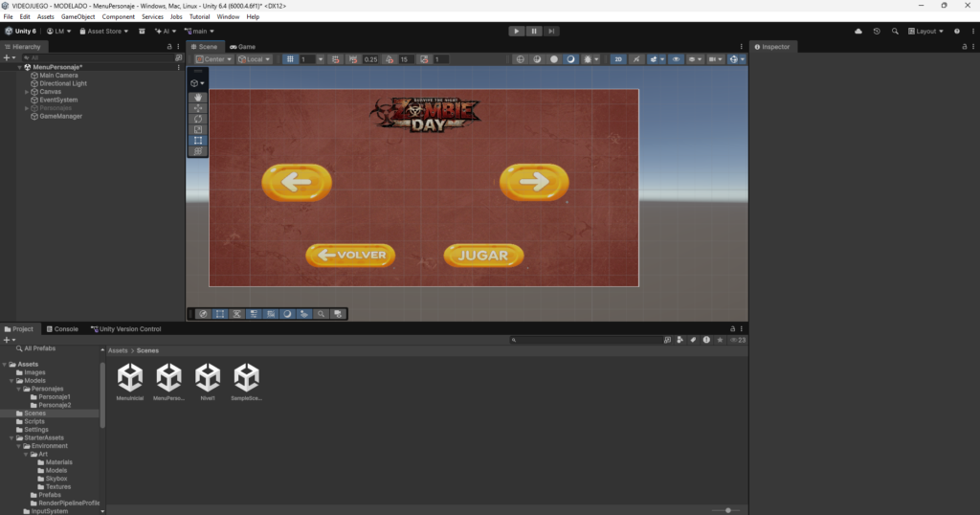The width and height of the screenshot is (980, 515).
Task: Toggle hidden packages count button
Action: click(x=738, y=340)
